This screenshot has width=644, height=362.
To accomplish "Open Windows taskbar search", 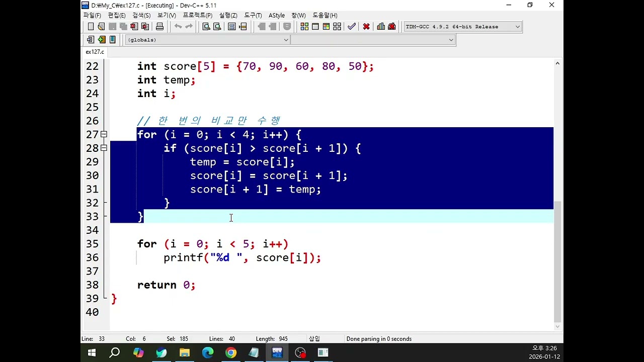I will click(115, 352).
